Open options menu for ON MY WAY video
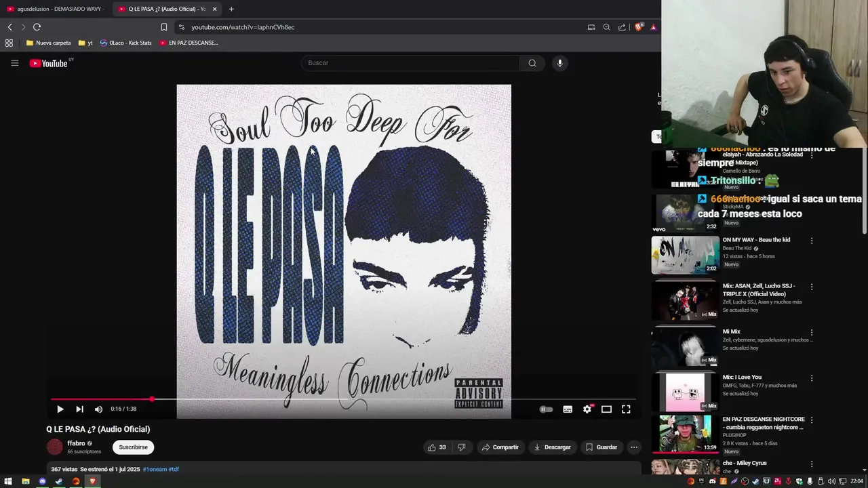 (x=812, y=241)
